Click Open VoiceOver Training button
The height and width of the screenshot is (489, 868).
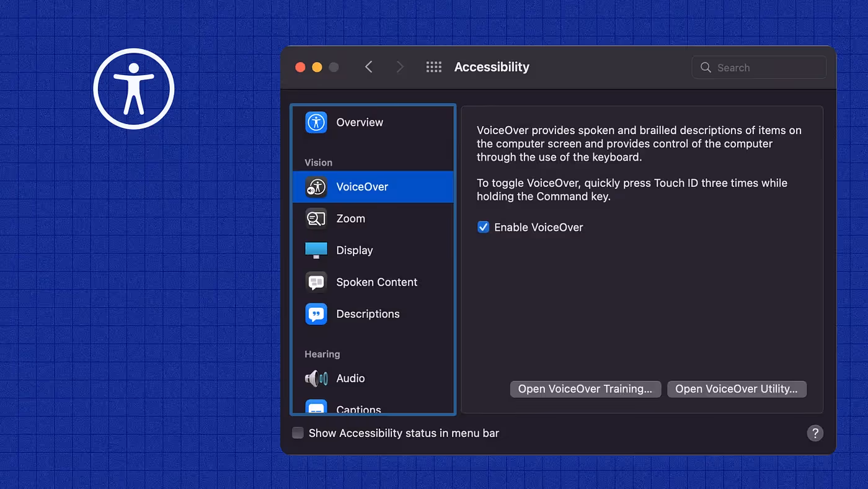coord(585,389)
